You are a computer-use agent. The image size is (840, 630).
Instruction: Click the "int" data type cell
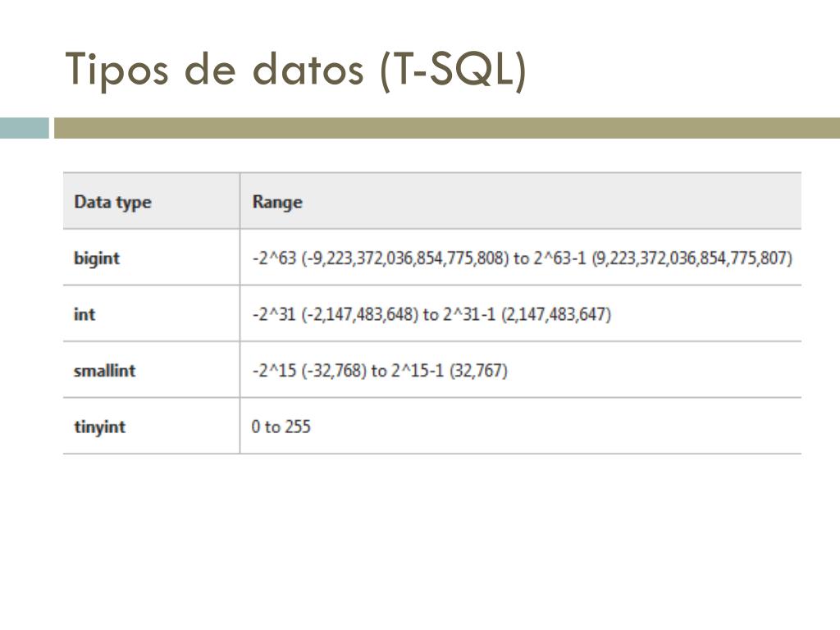click(x=84, y=314)
